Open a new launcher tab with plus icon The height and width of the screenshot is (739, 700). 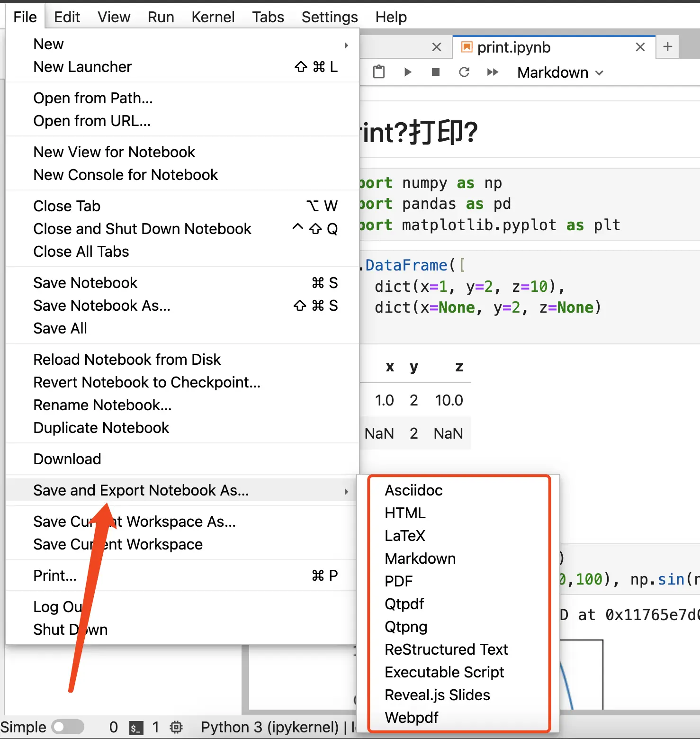(x=668, y=47)
